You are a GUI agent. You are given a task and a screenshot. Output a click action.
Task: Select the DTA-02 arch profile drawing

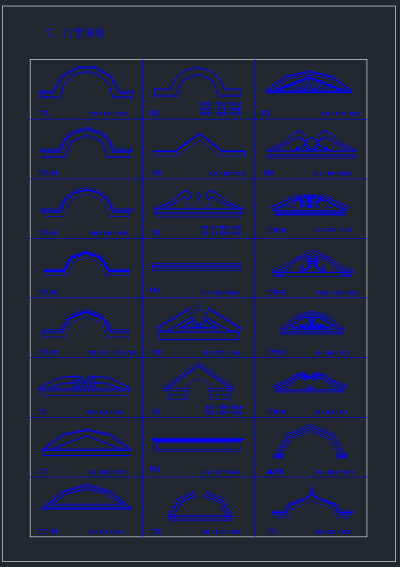coord(86,202)
